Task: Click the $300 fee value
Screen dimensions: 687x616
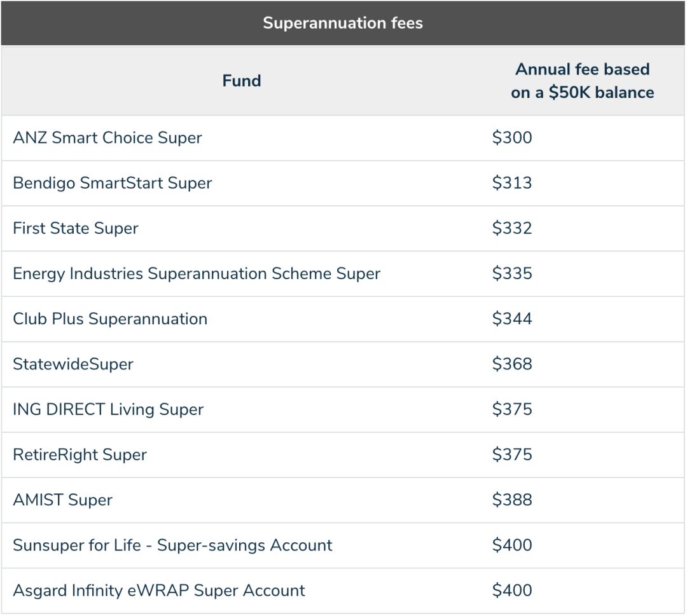Action: 512,138
